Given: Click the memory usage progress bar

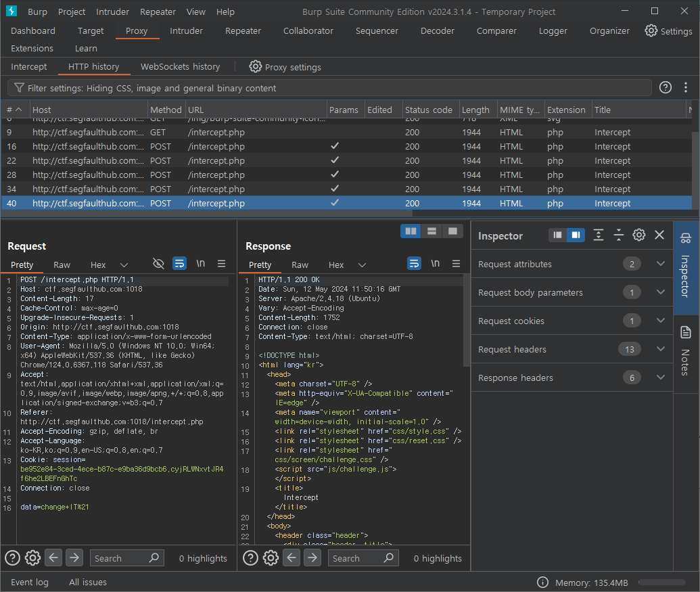Looking at the screenshot, I should (661, 582).
